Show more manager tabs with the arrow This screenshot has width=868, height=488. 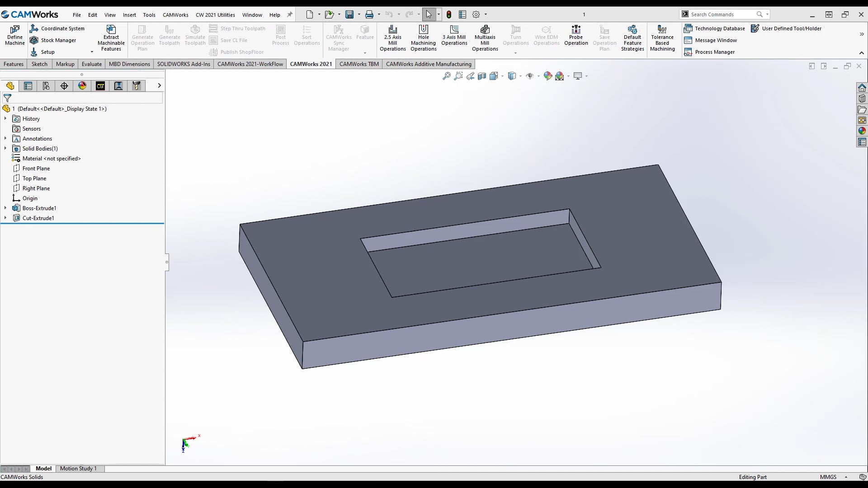(x=159, y=85)
